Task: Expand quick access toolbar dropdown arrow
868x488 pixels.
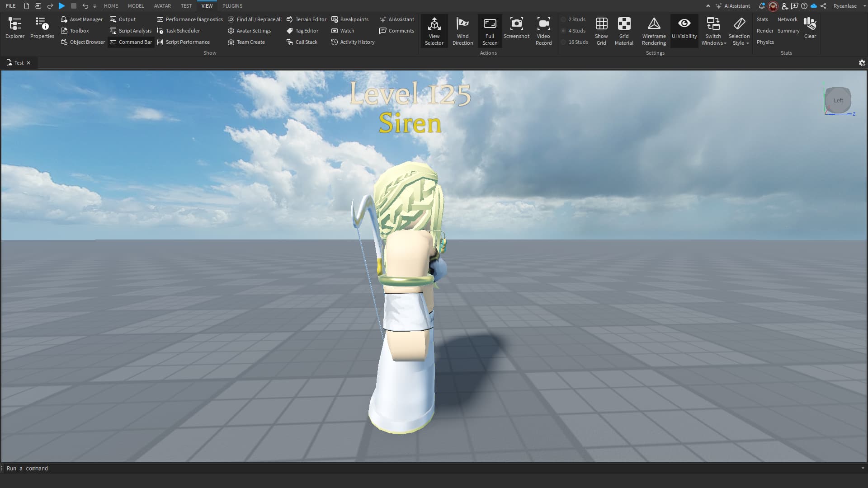Action: pyautogui.click(x=94, y=6)
